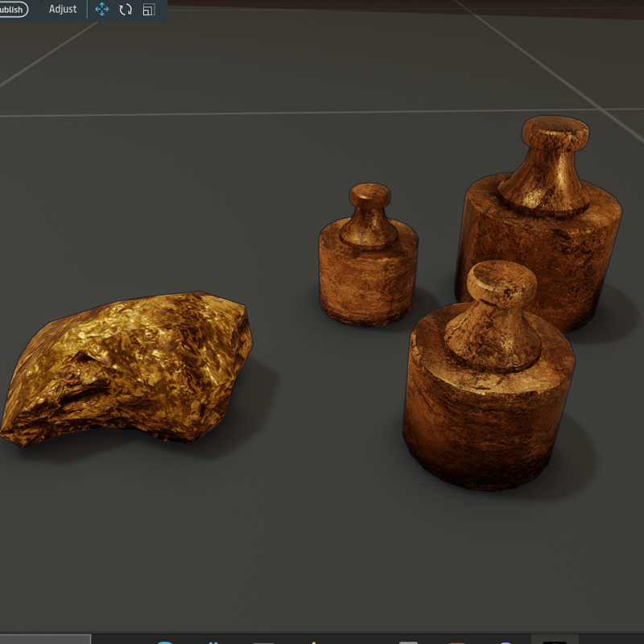Open the Adjust option in toolbar
Screen dimensions: 644x644
(63, 10)
